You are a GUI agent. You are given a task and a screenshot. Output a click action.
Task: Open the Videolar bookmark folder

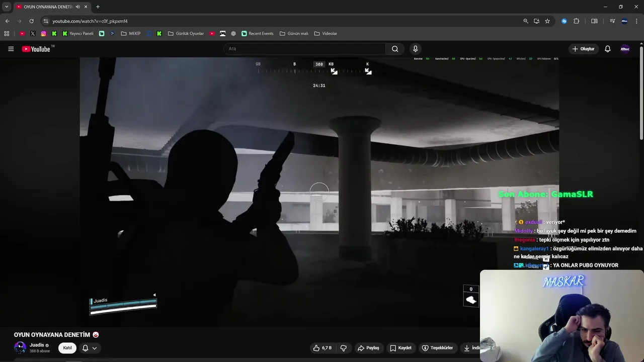[x=326, y=34]
